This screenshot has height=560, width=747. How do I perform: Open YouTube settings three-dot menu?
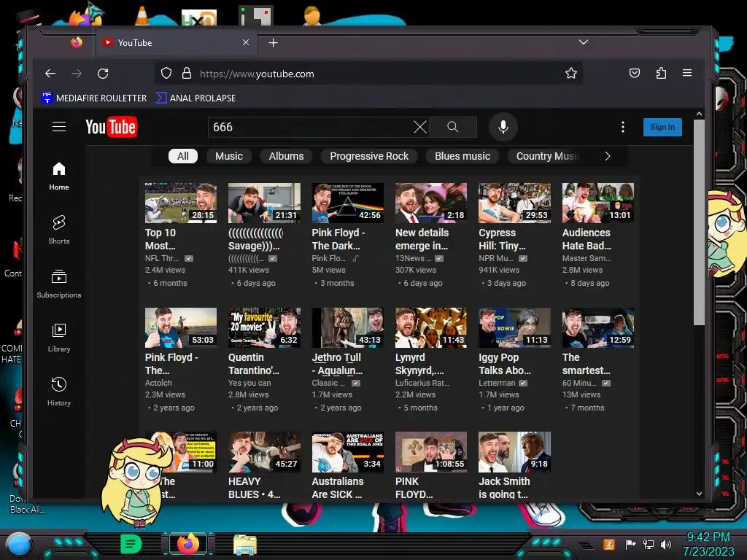pyautogui.click(x=623, y=127)
